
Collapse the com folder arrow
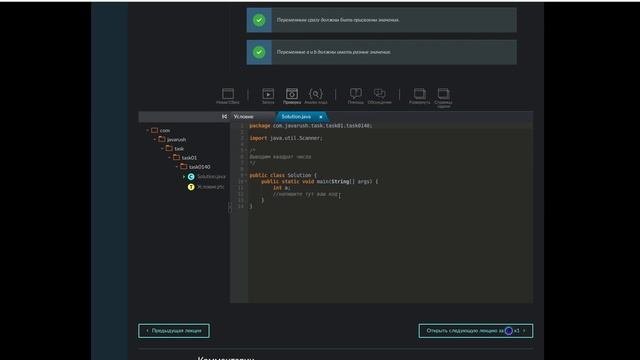(148, 130)
